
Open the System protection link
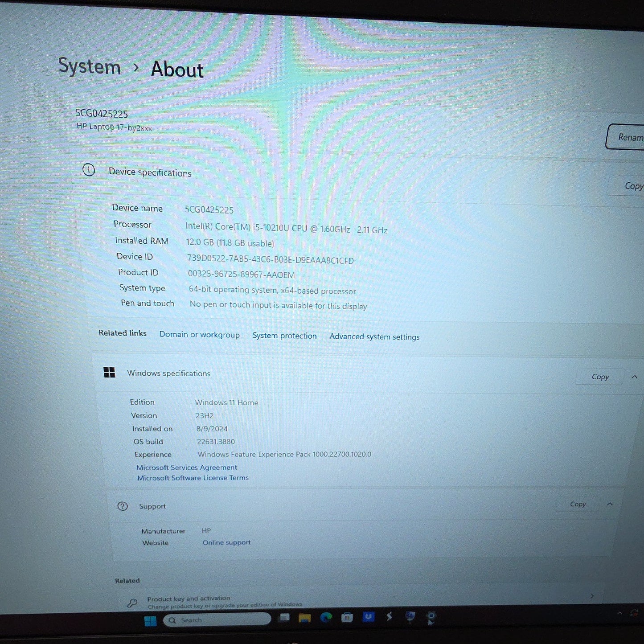coord(284,336)
